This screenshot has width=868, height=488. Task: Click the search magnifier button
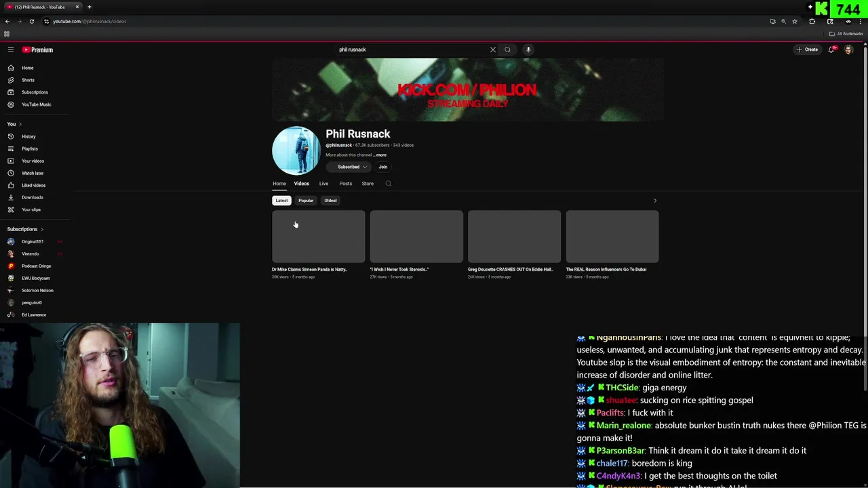click(507, 49)
